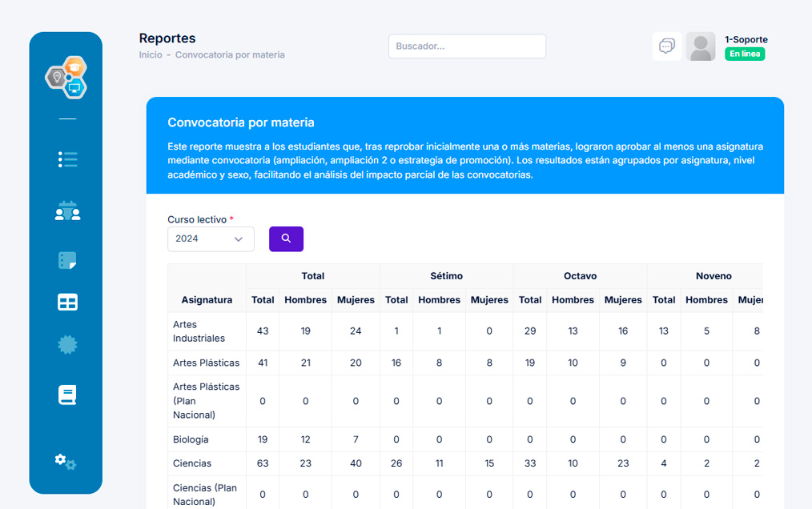Open the people with calendar sidebar icon
This screenshot has height=509, width=812.
coord(67,210)
